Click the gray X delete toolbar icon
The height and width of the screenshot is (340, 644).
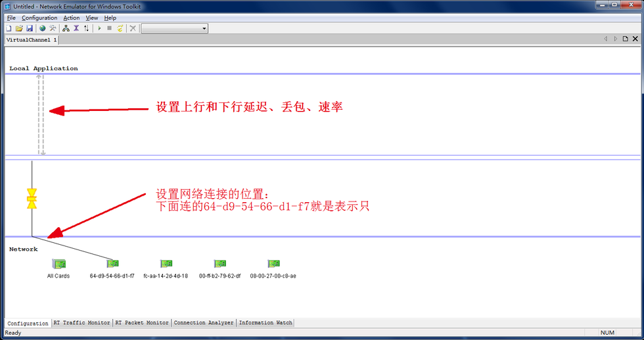(133, 28)
